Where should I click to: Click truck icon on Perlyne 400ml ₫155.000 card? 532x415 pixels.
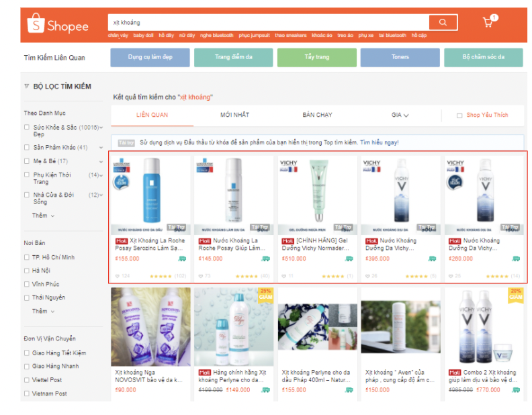click(x=349, y=390)
